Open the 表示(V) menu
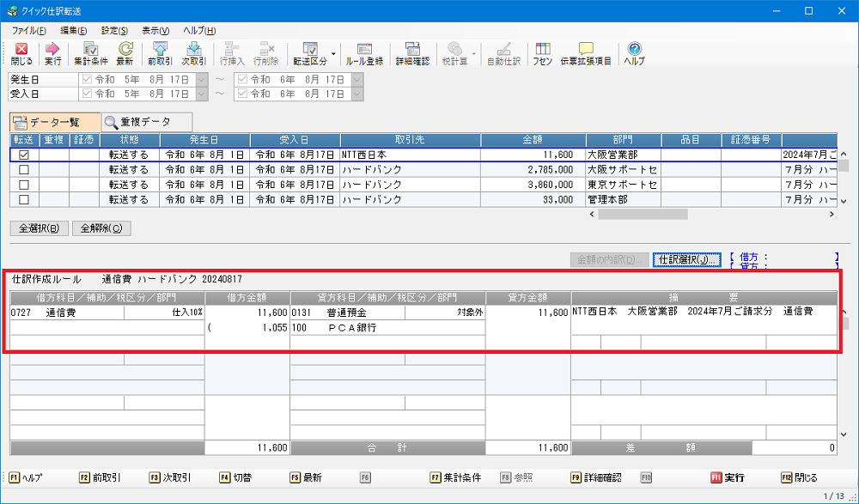Viewport: 859px width, 504px height. pyautogui.click(x=155, y=31)
